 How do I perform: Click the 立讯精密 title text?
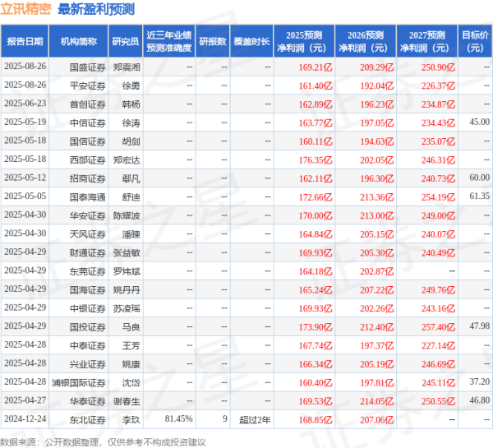(25, 9)
